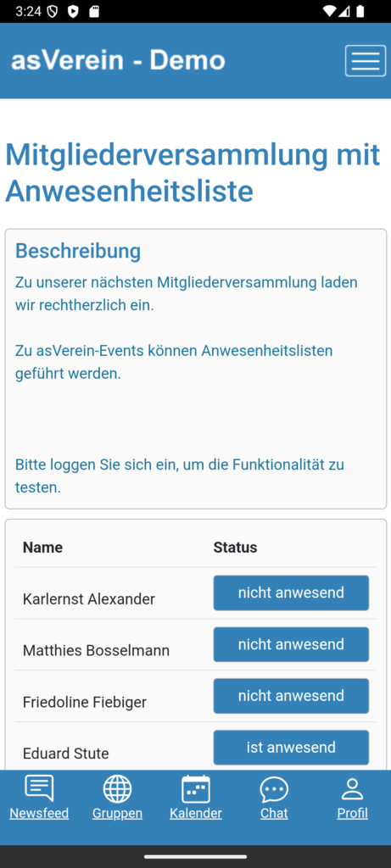Screen dimensions: 391x868
Task: Toggle Matthies Bosselmann's attendance status
Action: [291, 644]
